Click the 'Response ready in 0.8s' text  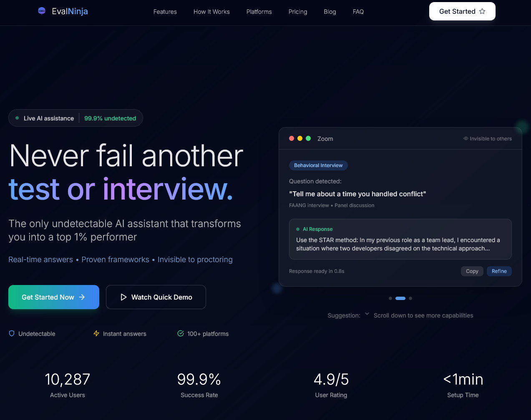pyautogui.click(x=317, y=271)
